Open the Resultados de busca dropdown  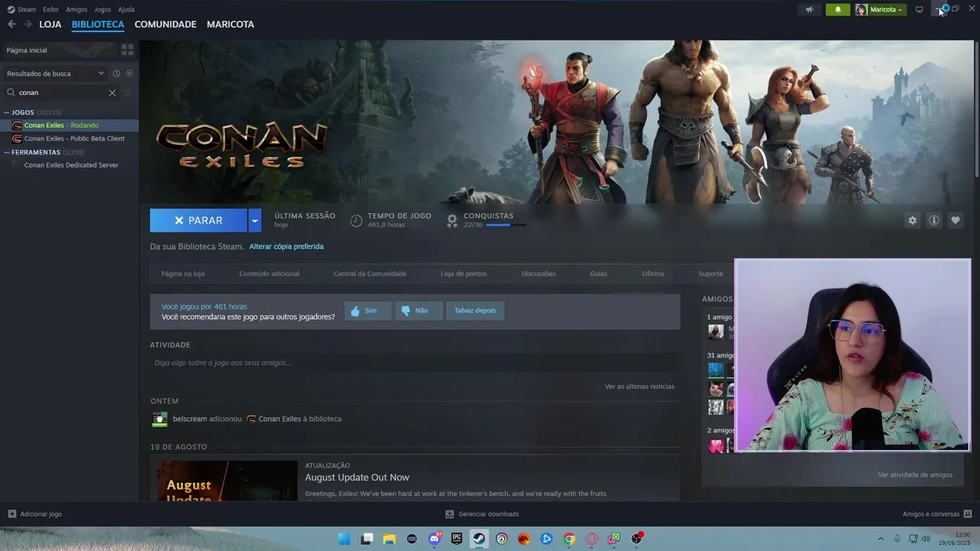coord(55,73)
